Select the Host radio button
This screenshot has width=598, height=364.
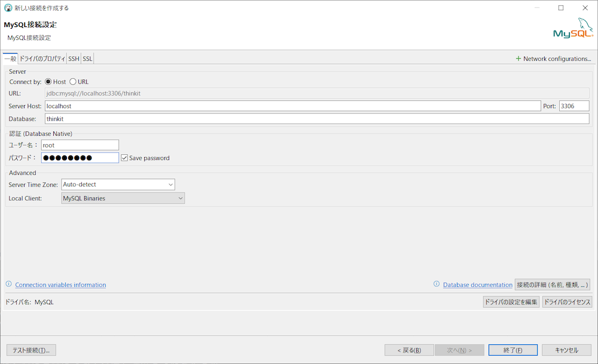(48, 81)
